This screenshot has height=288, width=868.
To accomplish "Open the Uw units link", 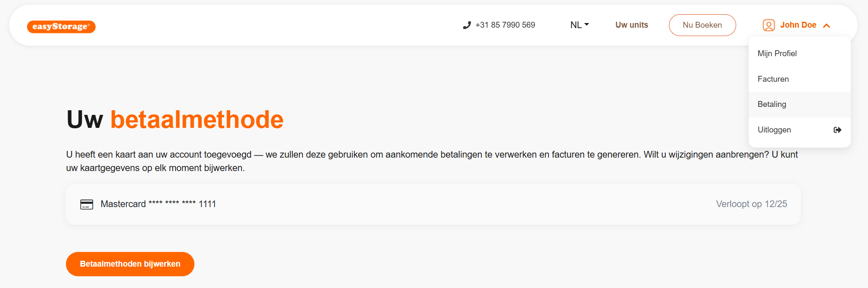I will click(632, 25).
